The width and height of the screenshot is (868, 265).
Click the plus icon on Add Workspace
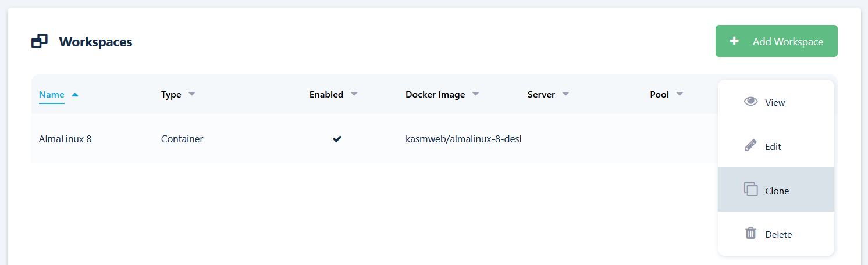click(x=734, y=41)
